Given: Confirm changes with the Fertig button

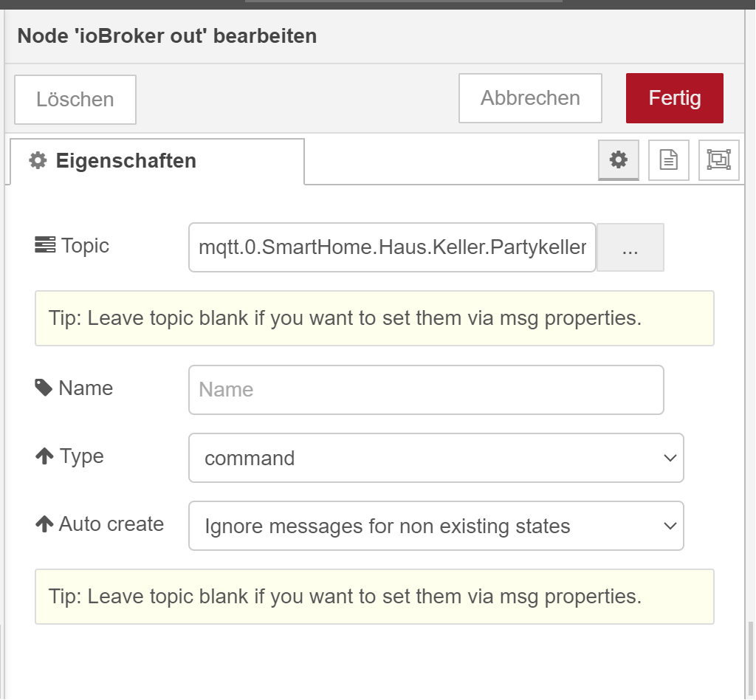Looking at the screenshot, I should click(x=674, y=98).
